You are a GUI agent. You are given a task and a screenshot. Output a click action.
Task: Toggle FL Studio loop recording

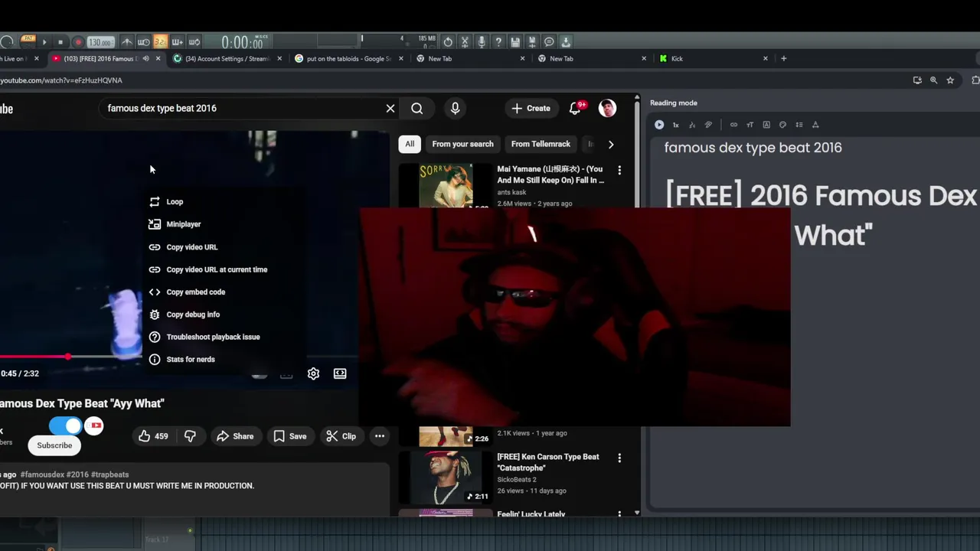pos(194,42)
